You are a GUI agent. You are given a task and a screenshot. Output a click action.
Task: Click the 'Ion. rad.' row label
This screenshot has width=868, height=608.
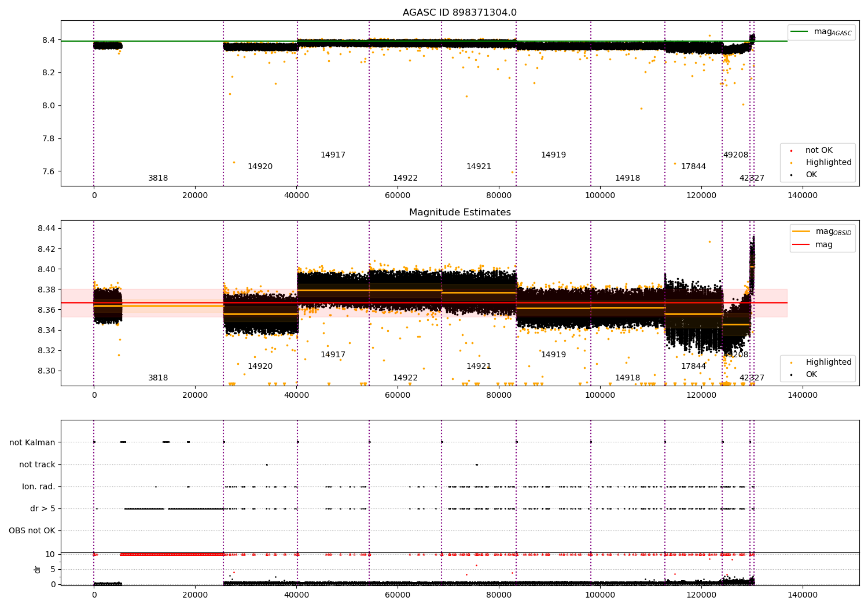pos(39,486)
